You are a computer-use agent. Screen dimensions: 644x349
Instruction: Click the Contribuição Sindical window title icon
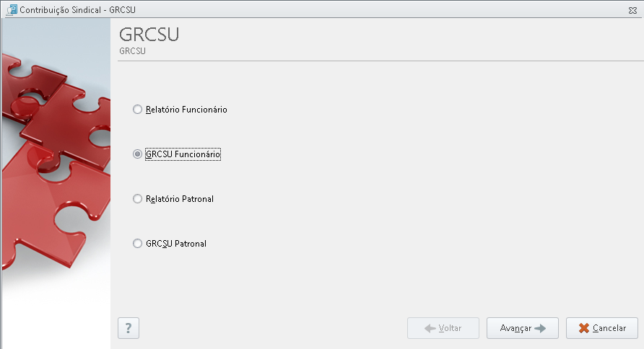[x=12, y=10]
